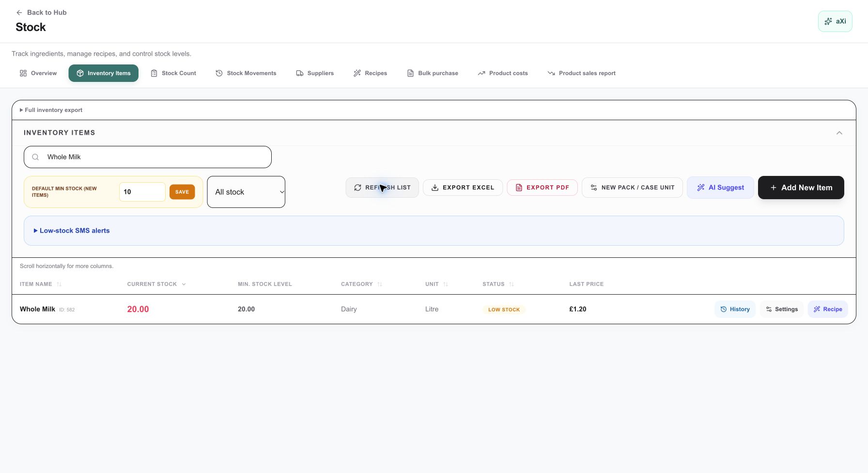The height and width of the screenshot is (473, 868).
Task: Click the default min stock number field
Action: click(x=142, y=192)
